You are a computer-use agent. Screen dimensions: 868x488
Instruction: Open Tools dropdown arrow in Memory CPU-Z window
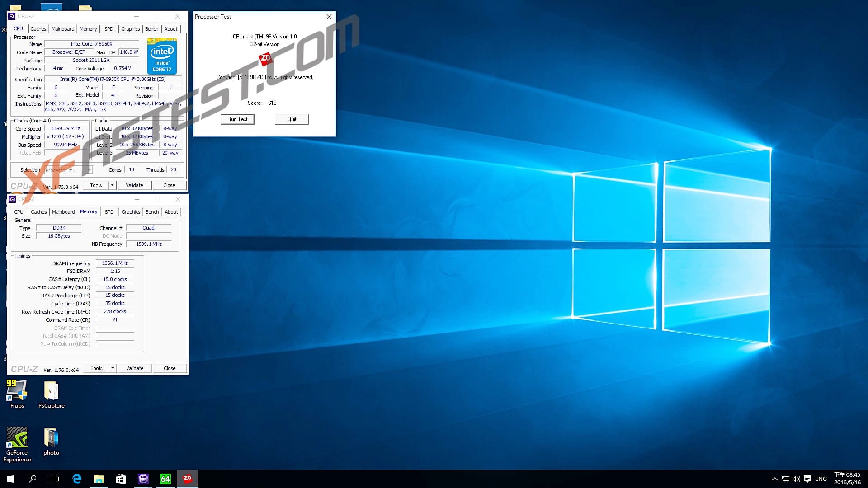(113, 368)
